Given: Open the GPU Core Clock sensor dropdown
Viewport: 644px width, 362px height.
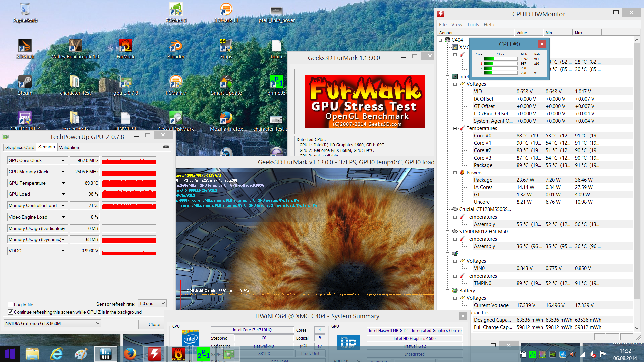Looking at the screenshot, I should coord(63,160).
